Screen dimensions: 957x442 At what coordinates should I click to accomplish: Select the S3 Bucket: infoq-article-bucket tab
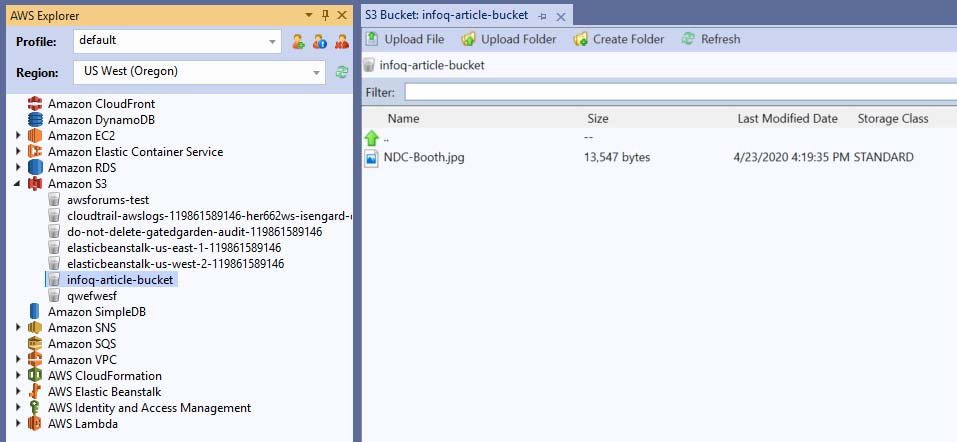pyautogui.click(x=447, y=16)
